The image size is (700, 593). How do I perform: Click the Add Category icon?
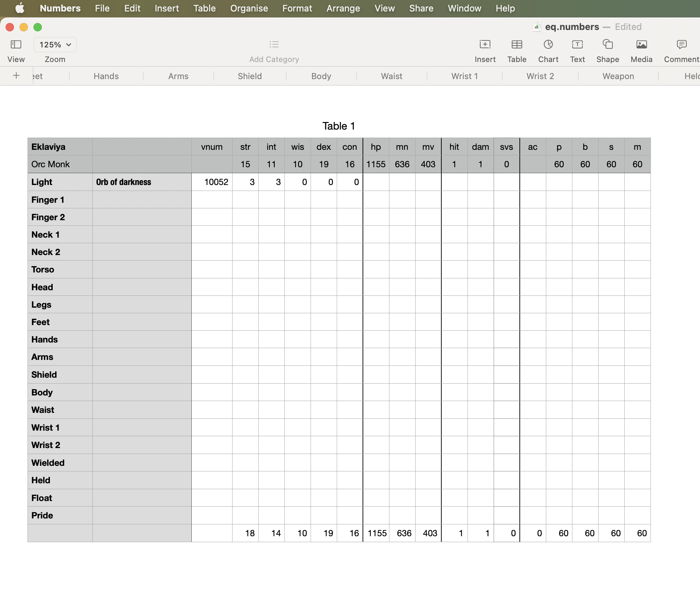click(274, 45)
